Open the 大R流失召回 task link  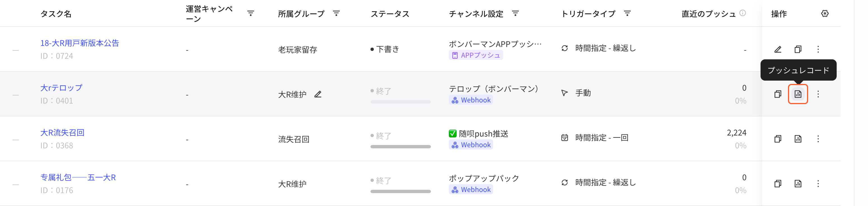coord(62,132)
